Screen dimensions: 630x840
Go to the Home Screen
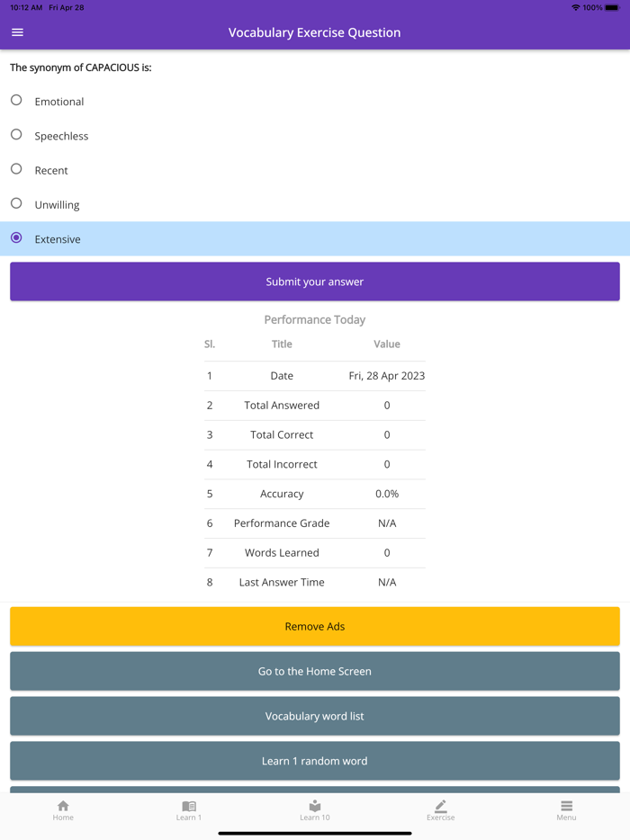314,671
